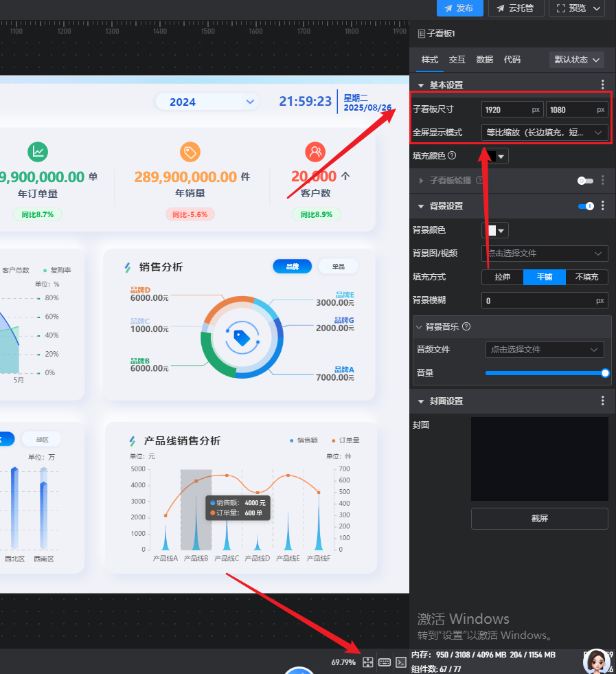
Task: Select the 不填充 fill mode option
Action: (586, 277)
